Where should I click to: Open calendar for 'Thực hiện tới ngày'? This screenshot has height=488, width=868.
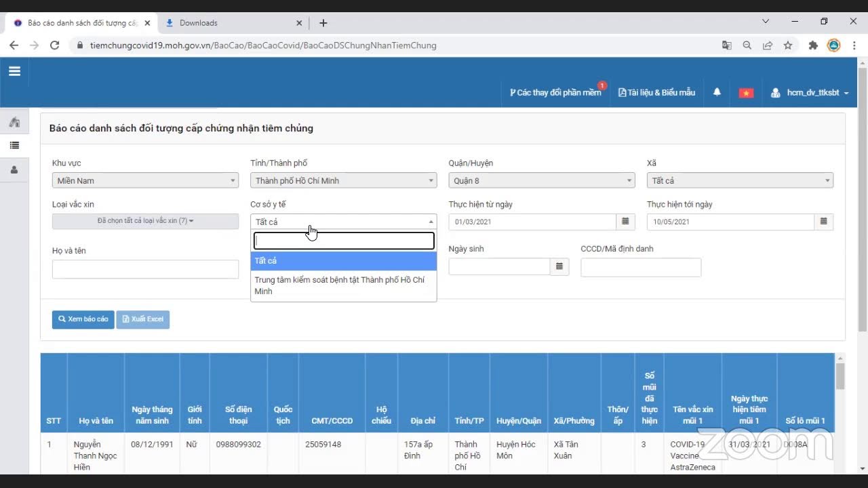[x=823, y=222]
